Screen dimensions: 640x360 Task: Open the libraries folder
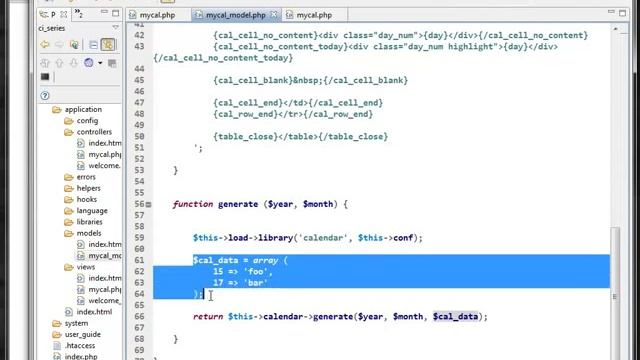pyautogui.click(x=89, y=222)
